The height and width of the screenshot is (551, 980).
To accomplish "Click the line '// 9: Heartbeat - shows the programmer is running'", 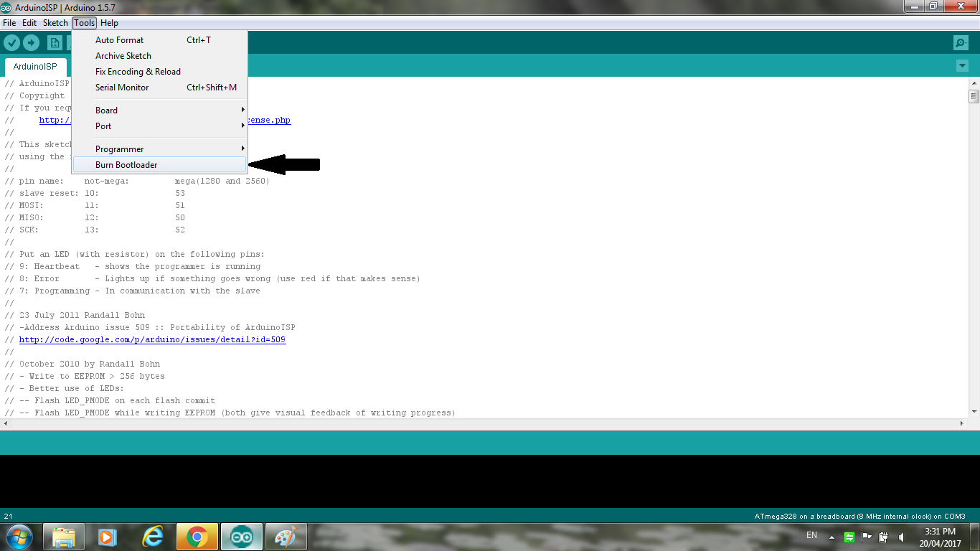I will click(x=133, y=266).
